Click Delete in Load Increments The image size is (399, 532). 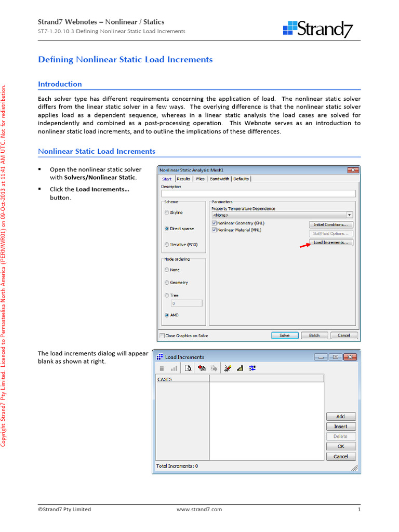pos(341,436)
